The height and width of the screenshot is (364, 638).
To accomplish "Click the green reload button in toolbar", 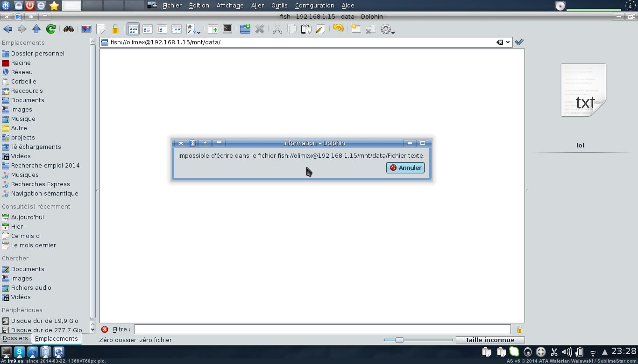I will (x=50, y=29).
